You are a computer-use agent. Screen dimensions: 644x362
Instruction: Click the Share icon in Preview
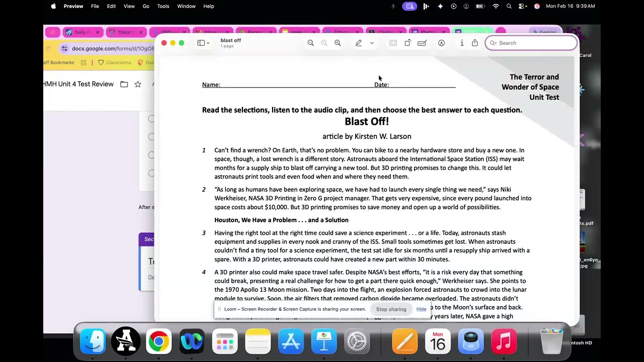[x=474, y=43]
